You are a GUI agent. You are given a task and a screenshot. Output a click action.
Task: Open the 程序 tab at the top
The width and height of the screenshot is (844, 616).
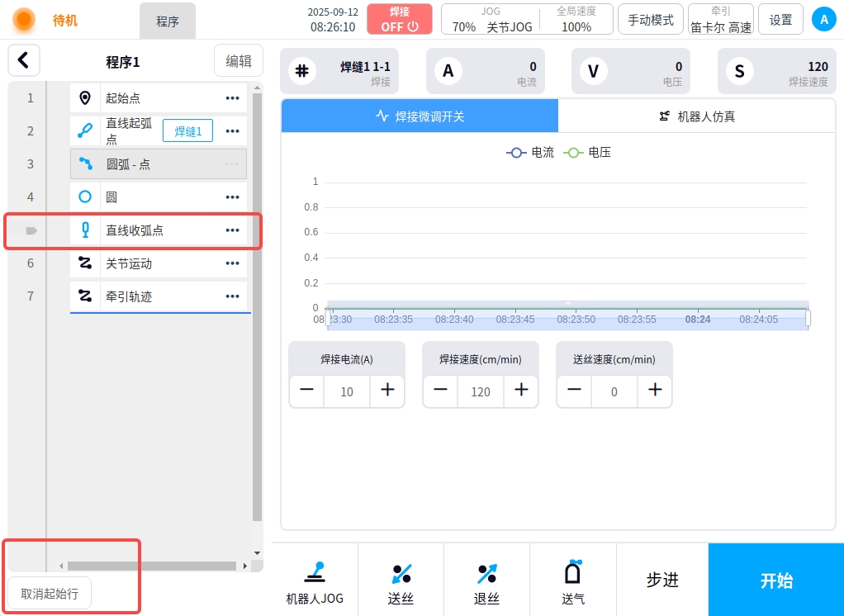(168, 21)
